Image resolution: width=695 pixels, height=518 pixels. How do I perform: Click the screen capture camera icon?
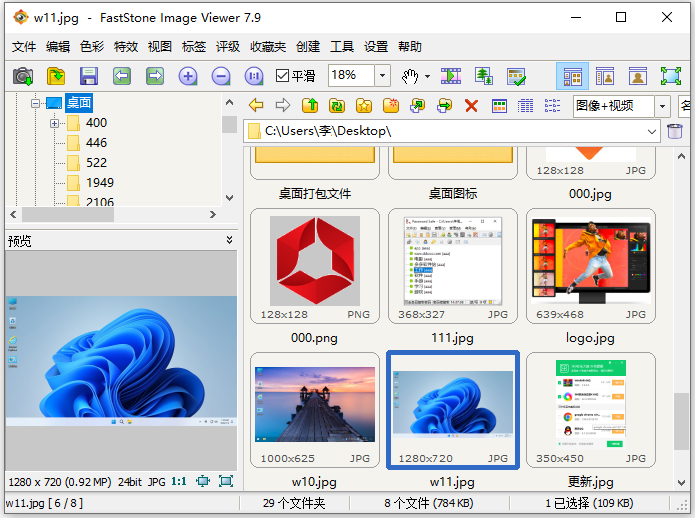23,76
